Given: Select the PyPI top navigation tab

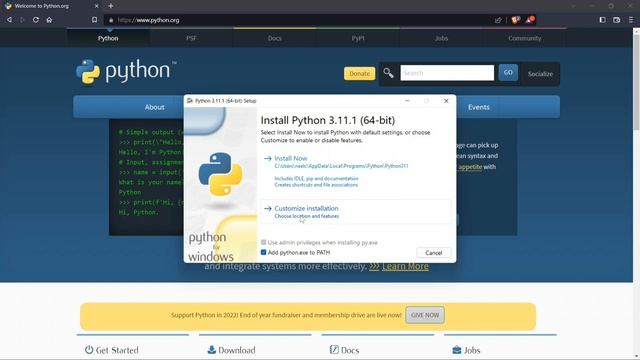Looking at the screenshot, I should pos(358,38).
